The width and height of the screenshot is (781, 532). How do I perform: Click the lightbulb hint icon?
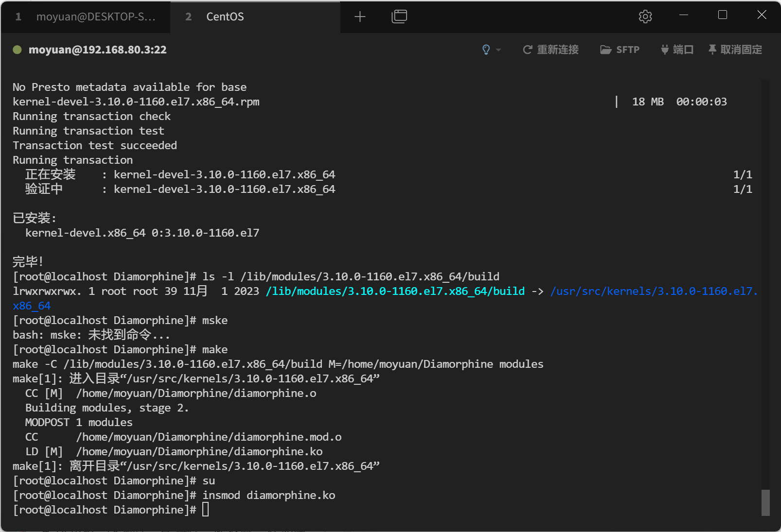click(x=486, y=50)
